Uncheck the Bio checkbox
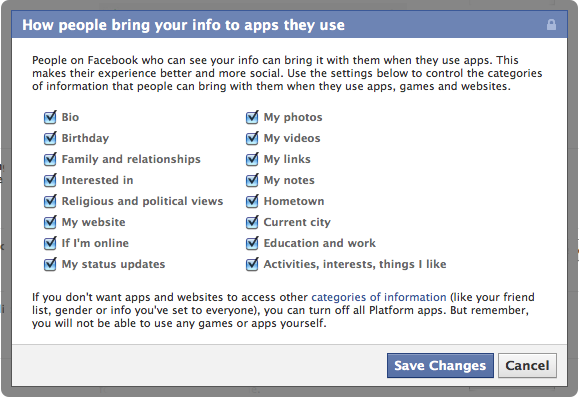The height and width of the screenshot is (398, 579). coord(50,117)
